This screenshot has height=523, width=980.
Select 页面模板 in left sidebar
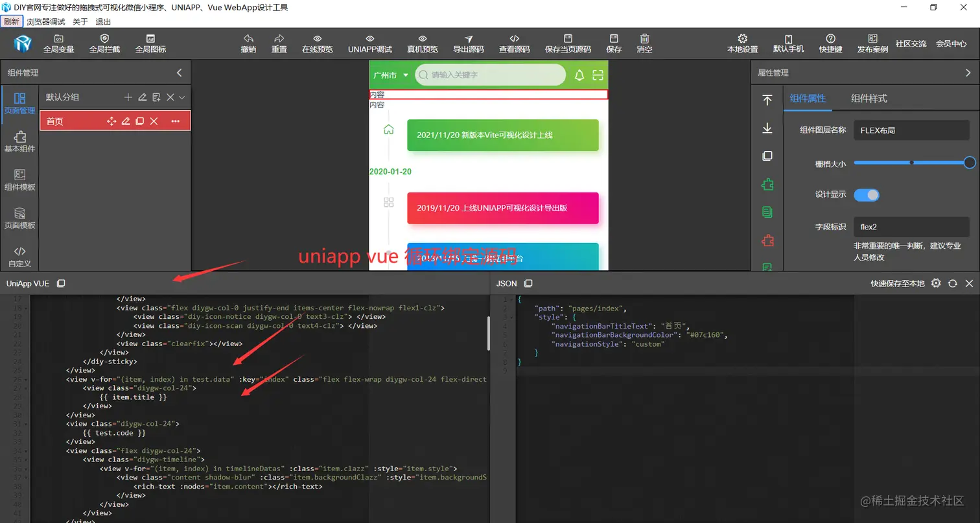pos(19,218)
